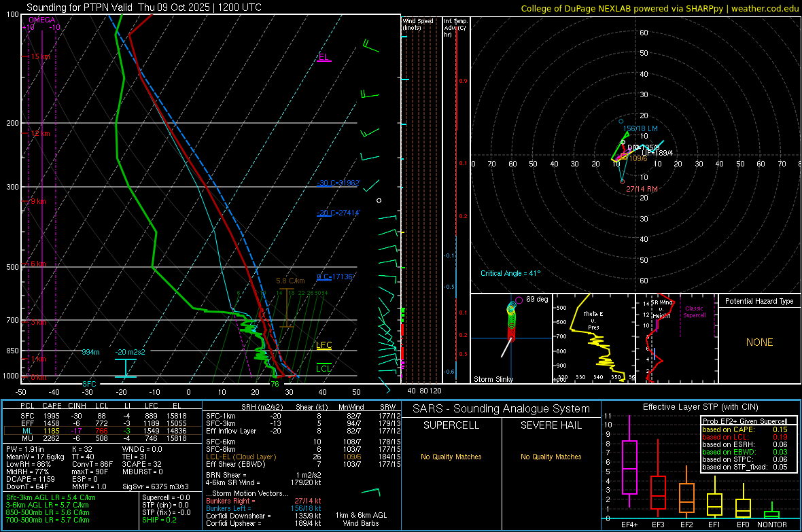Click the magenta OMEGA label

(x=42, y=20)
